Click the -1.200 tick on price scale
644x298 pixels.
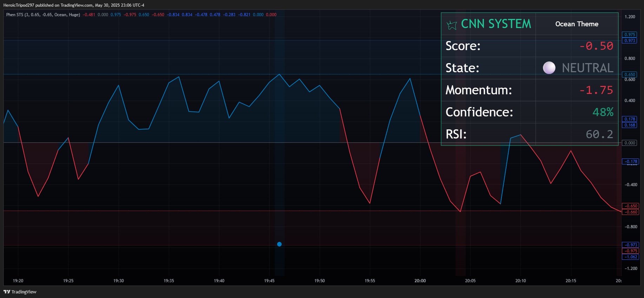click(x=631, y=269)
